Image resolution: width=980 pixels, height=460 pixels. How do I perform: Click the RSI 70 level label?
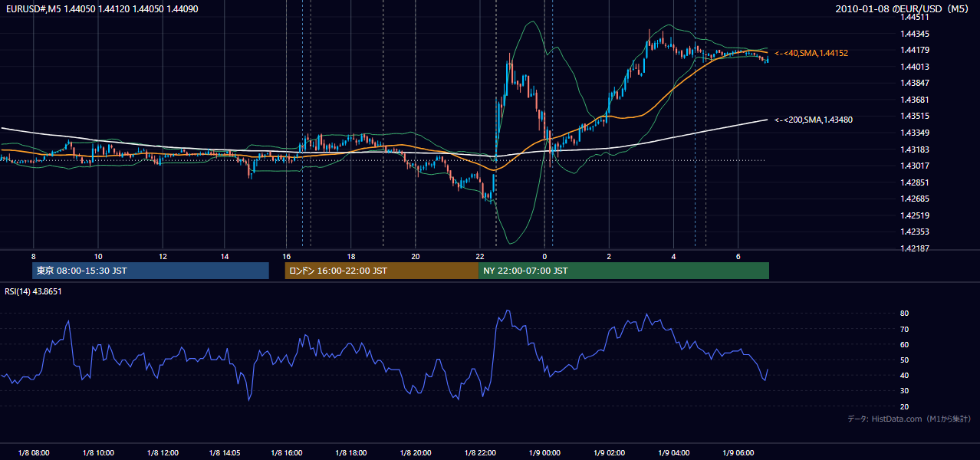pos(904,329)
